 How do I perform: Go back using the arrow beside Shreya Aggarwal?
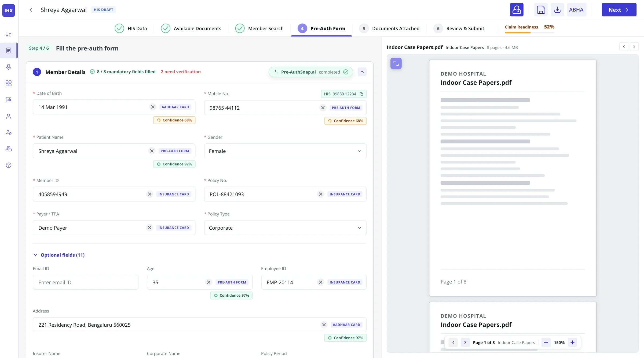[31, 10]
